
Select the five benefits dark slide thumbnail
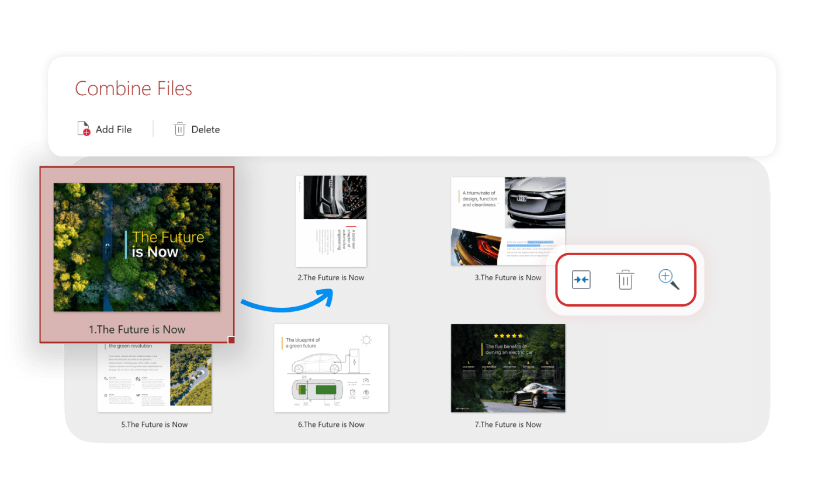(x=508, y=368)
